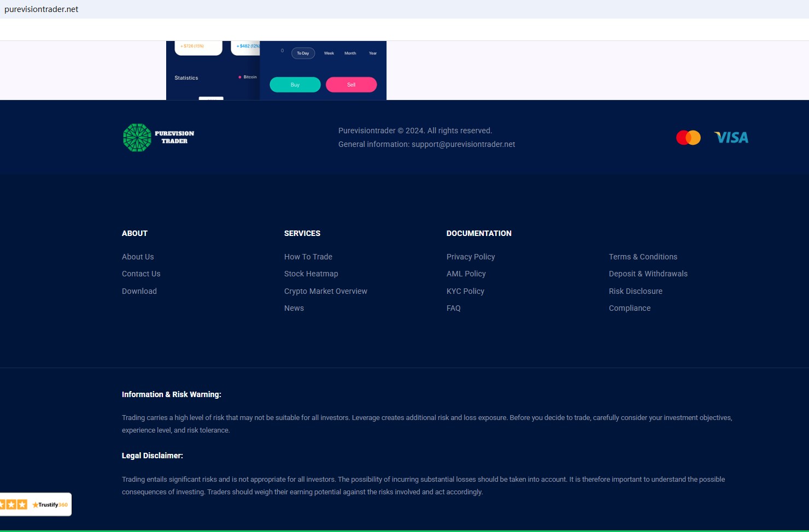This screenshot has height=532, width=809.
Task: Switch chart range to Month
Action: pyautogui.click(x=350, y=54)
